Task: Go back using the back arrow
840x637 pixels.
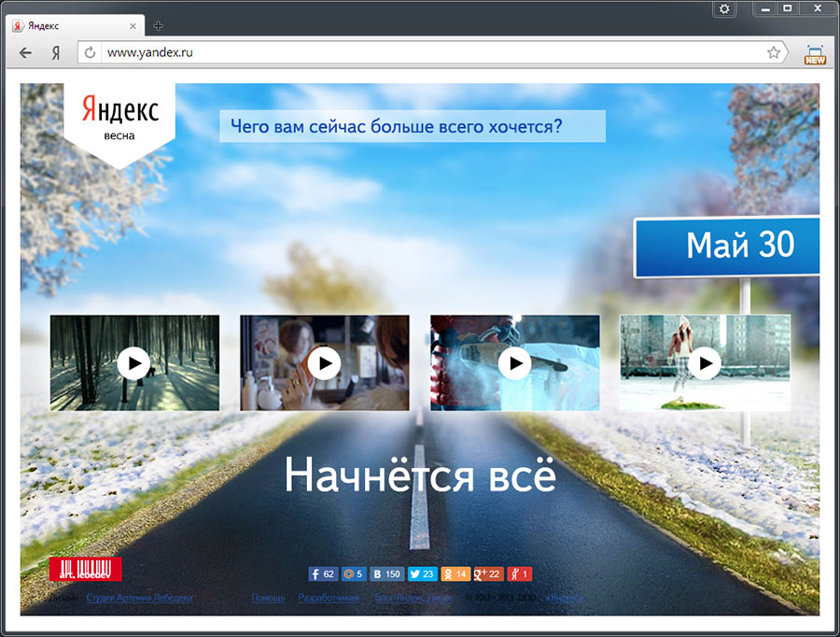Action: tap(25, 53)
